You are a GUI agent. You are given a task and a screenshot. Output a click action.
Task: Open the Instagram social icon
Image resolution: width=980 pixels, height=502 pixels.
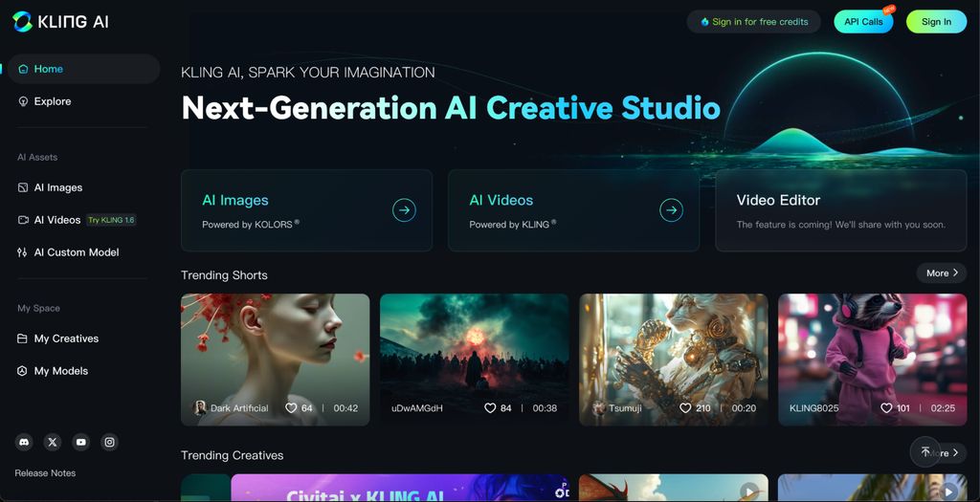[x=110, y=442]
